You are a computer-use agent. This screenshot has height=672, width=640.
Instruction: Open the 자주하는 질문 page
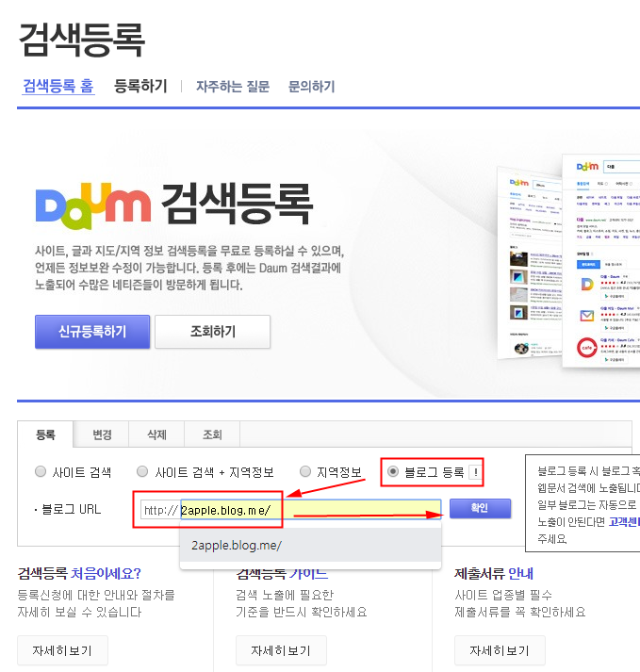tap(233, 87)
